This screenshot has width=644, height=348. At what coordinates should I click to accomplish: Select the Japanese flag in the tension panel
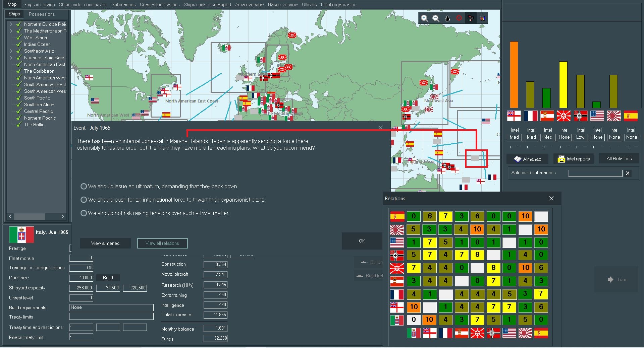614,116
